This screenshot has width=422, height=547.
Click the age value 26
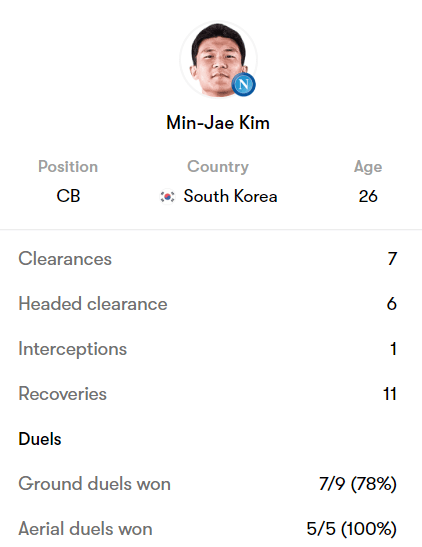click(x=368, y=196)
